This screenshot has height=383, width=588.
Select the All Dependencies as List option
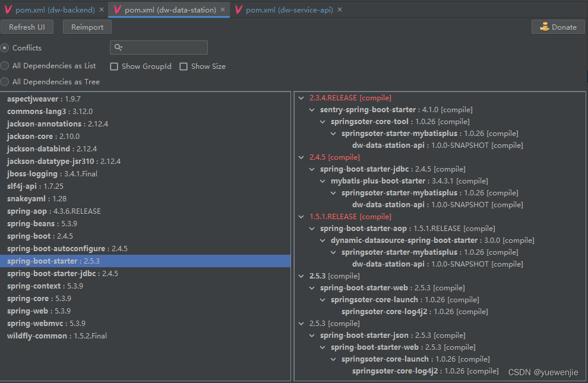pos(4,66)
